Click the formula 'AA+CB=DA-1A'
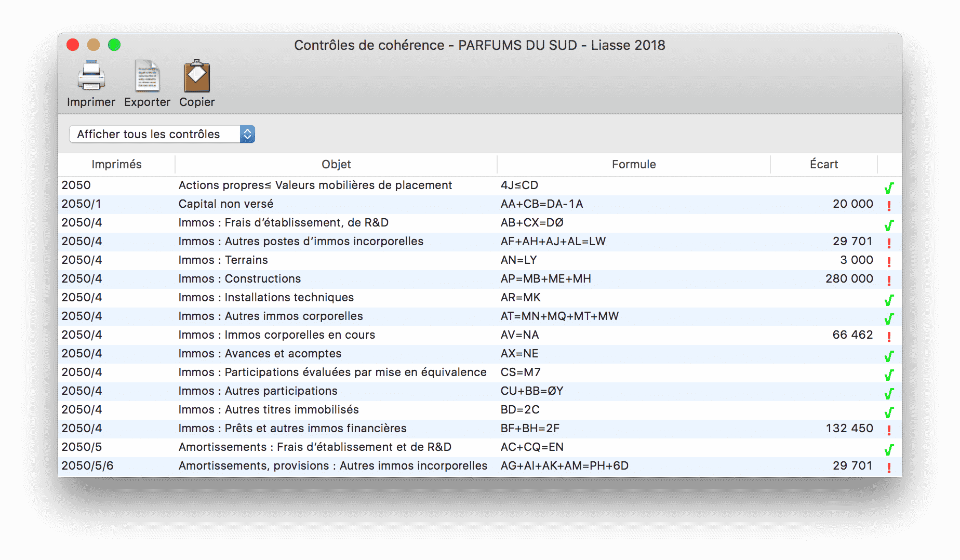This screenshot has height=560, width=960. click(x=542, y=204)
